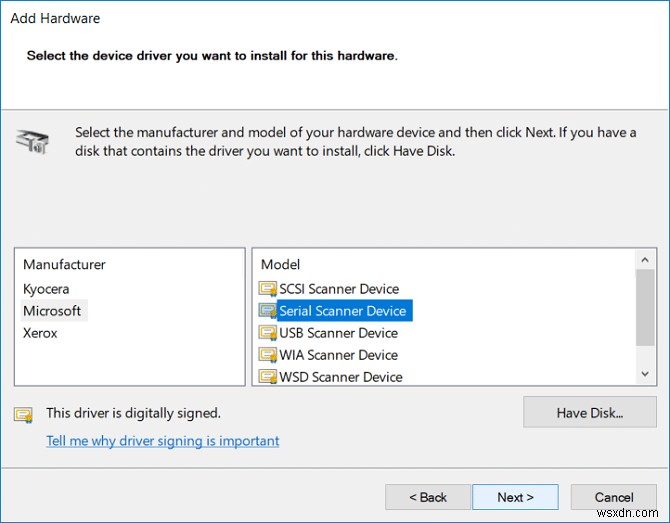Select Xerox in the Manufacturer list

[x=40, y=333]
